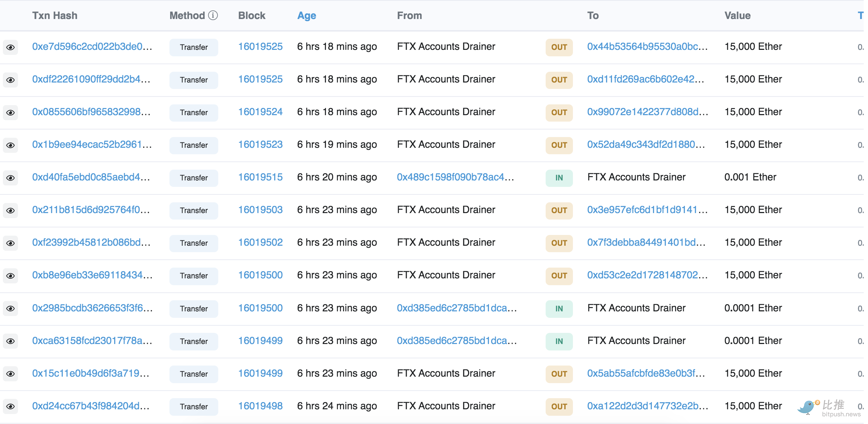Preview transaction 0x15c11e0b49d6f3a719 with eye icon

tap(10, 374)
